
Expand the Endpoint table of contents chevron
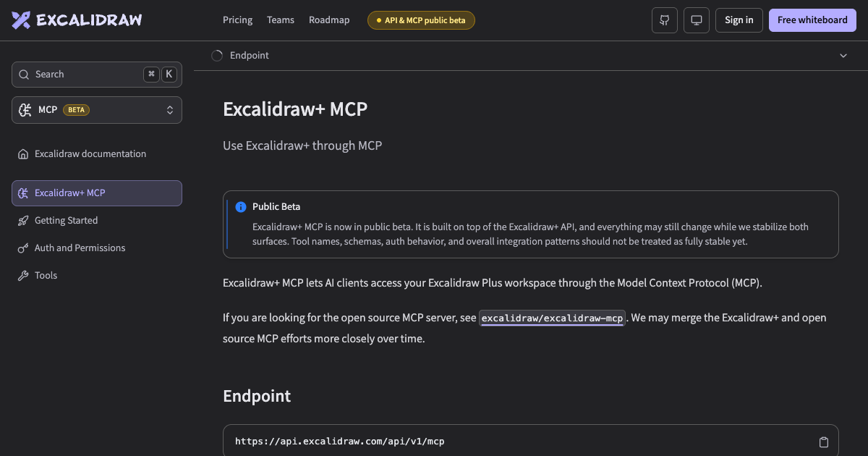pyautogui.click(x=843, y=56)
